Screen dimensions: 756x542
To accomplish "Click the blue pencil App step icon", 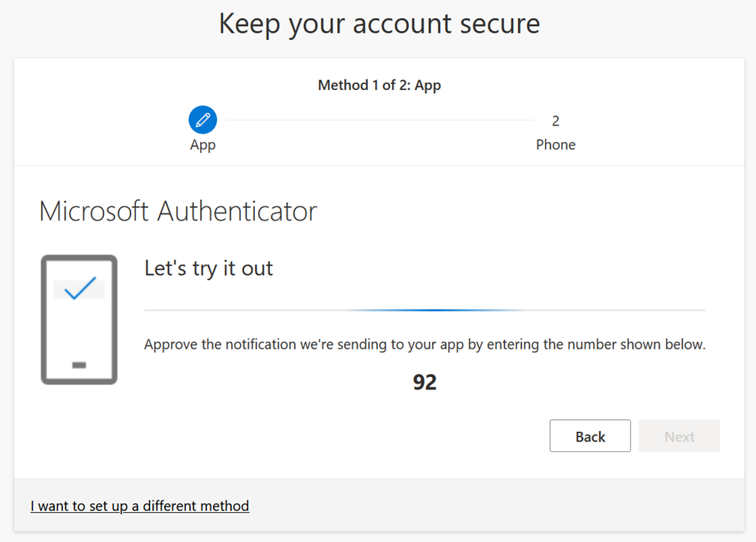I will pyautogui.click(x=202, y=120).
